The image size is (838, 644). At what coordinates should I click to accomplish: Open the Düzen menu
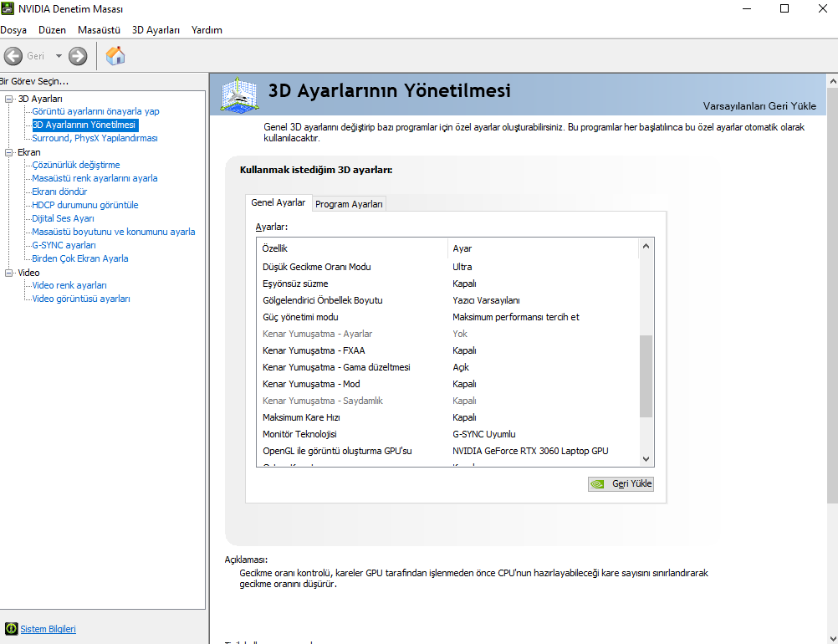point(53,30)
